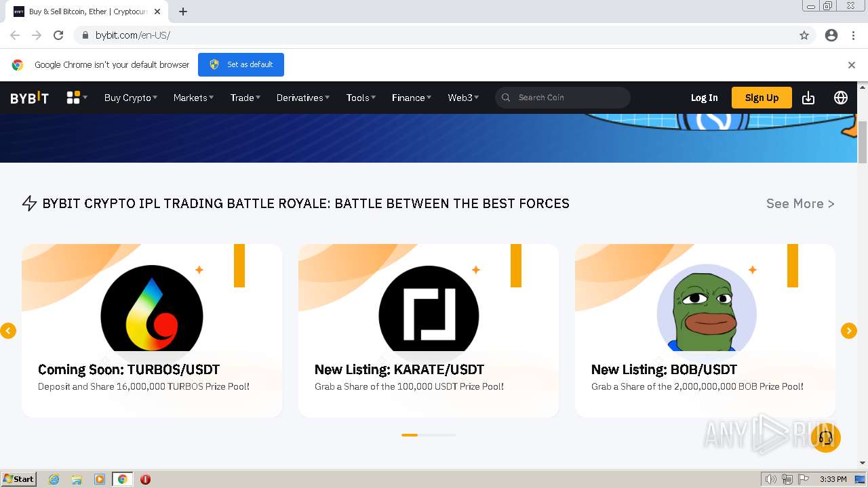Click Chrome icon in taskbar
Screen dimensions: 868x488
[123, 479]
